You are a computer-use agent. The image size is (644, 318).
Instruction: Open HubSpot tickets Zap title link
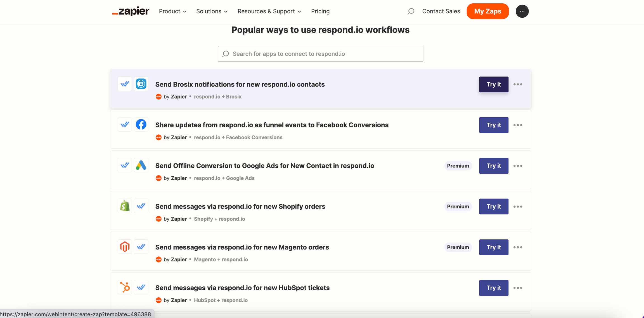tap(242, 288)
